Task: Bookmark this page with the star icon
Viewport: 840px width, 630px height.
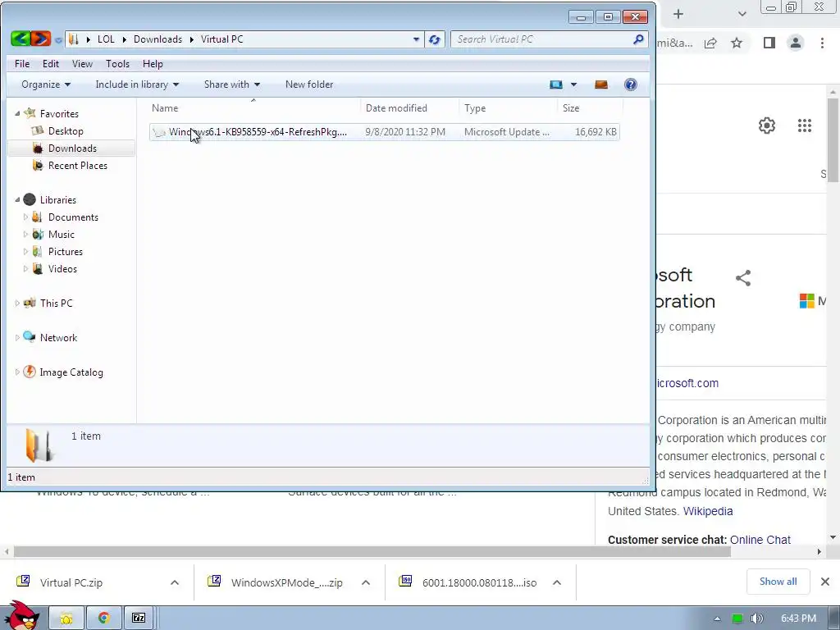Action: [737, 43]
